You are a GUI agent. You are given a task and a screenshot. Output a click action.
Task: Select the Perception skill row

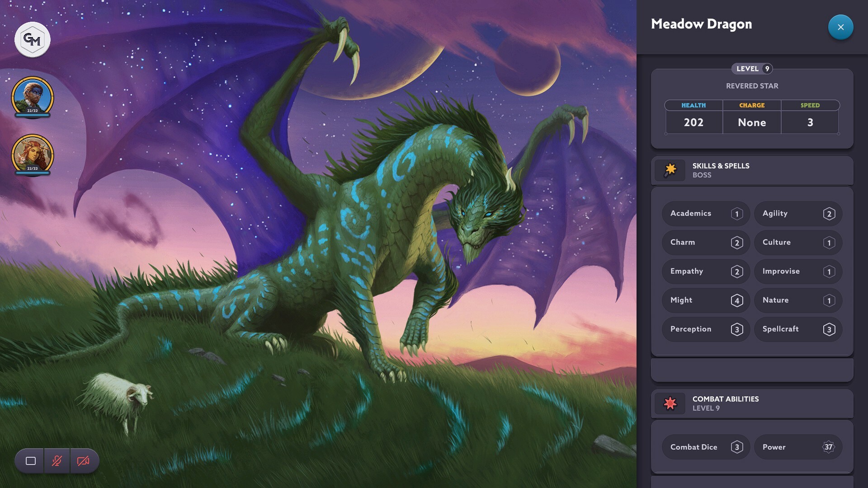pos(705,329)
